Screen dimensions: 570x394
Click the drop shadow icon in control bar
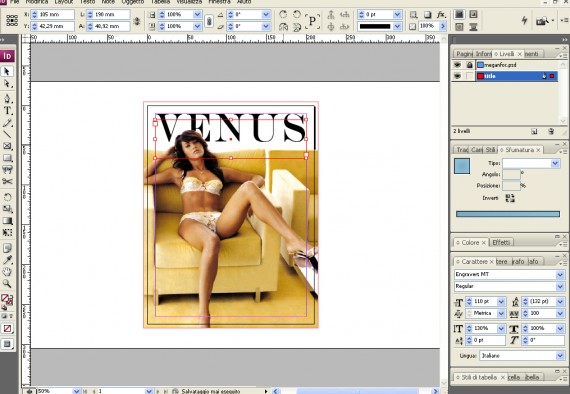click(x=428, y=15)
